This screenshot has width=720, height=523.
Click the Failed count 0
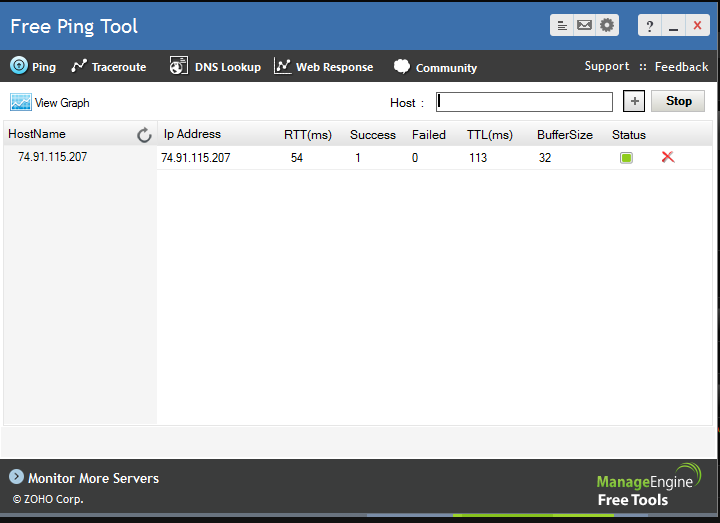[x=415, y=158]
